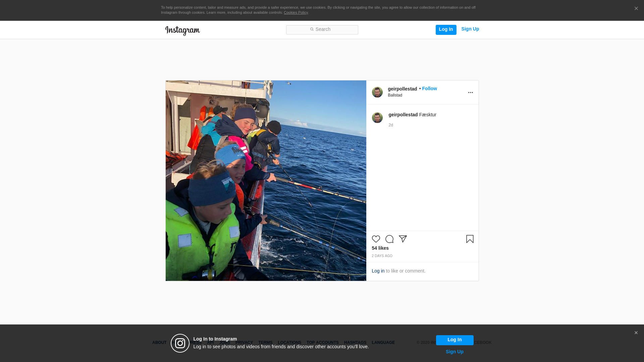Screen dimensions: 644x362
Task: Like the post with heart icon
Action: pos(376,239)
